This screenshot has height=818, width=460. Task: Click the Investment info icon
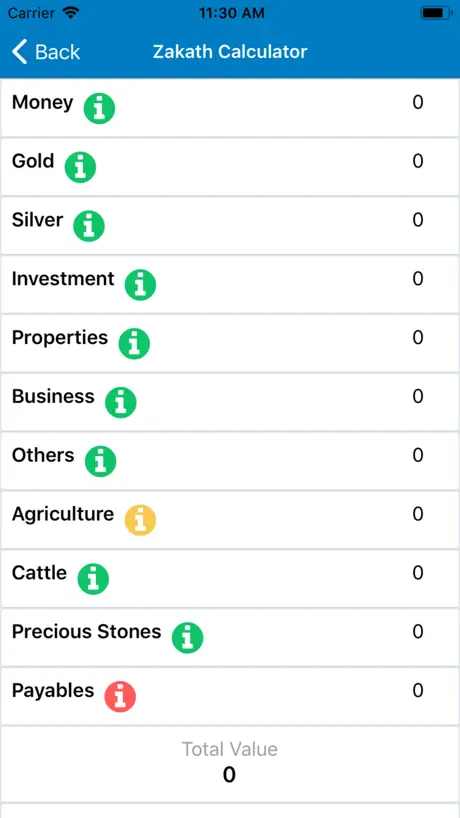[x=140, y=285]
